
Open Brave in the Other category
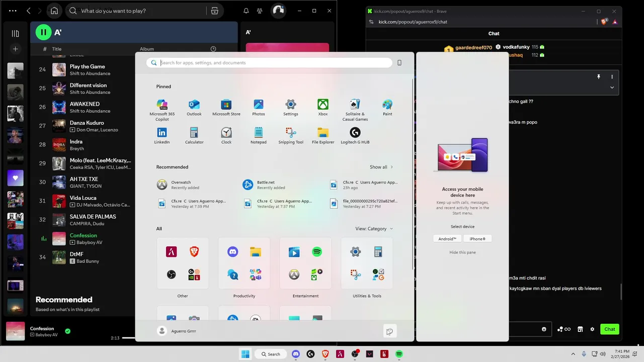point(194,251)
